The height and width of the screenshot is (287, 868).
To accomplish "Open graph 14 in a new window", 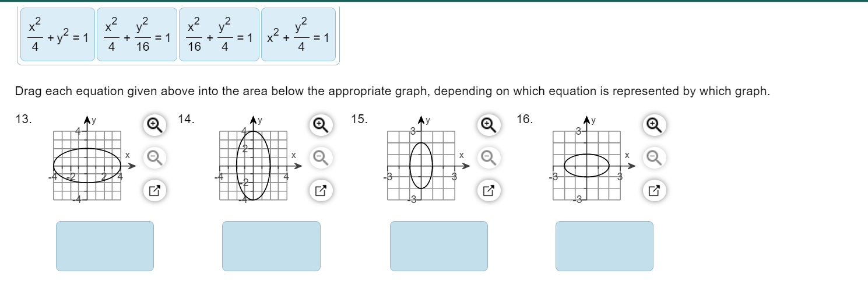I will [319, 190].
